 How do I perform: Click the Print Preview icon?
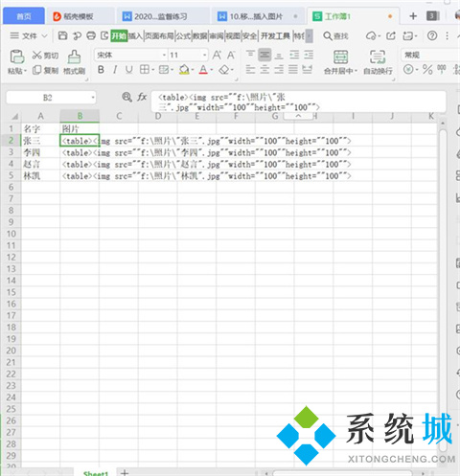pos(104,35)
